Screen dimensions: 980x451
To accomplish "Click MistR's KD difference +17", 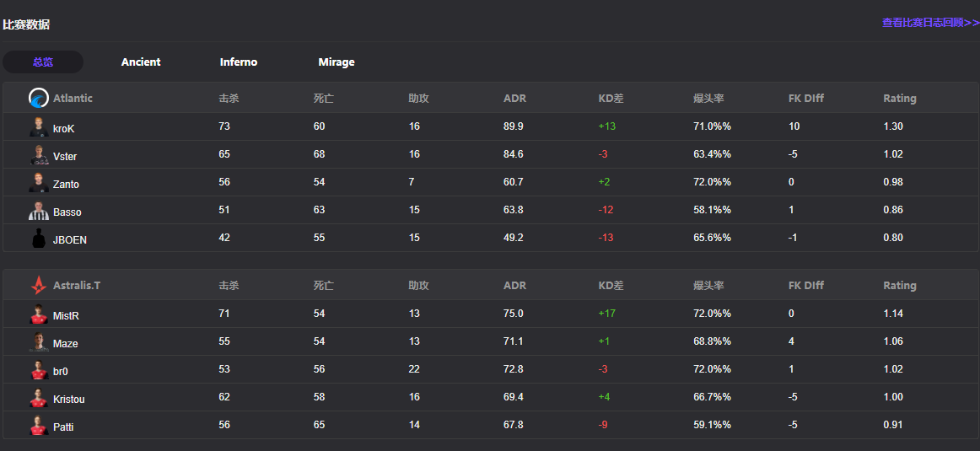I will point(607,314).
